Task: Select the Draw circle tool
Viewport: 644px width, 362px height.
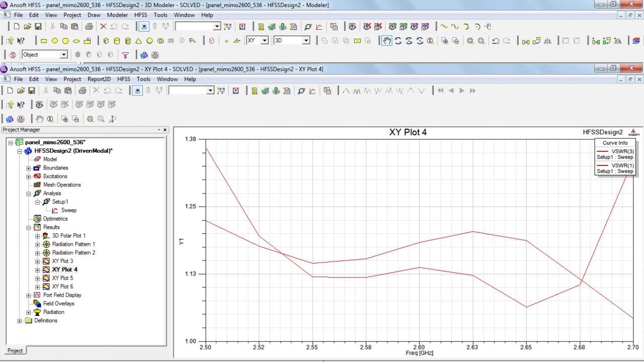Action: [x=55, y=41]
